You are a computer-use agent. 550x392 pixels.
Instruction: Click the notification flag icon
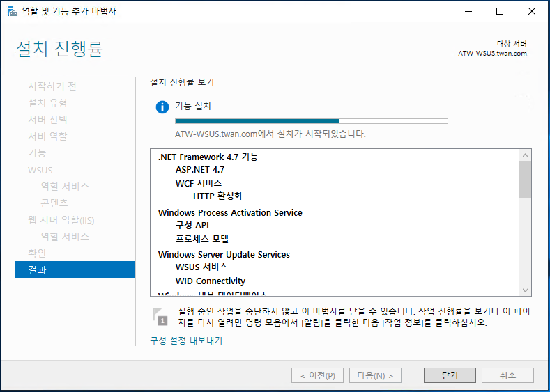(x=160, y=317)
